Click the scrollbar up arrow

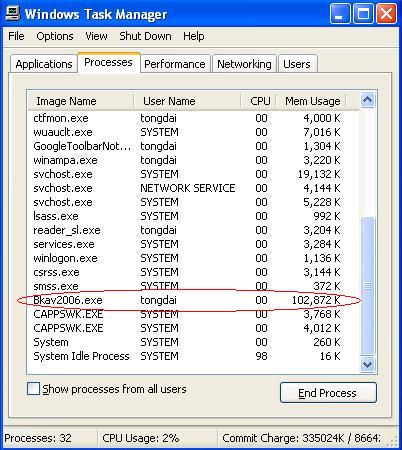point(368,100)
